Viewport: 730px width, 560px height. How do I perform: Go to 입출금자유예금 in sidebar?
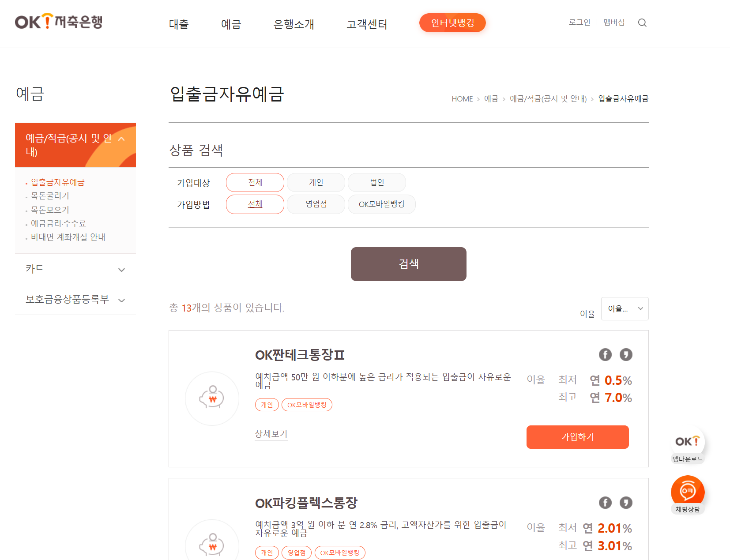(57, 182)
